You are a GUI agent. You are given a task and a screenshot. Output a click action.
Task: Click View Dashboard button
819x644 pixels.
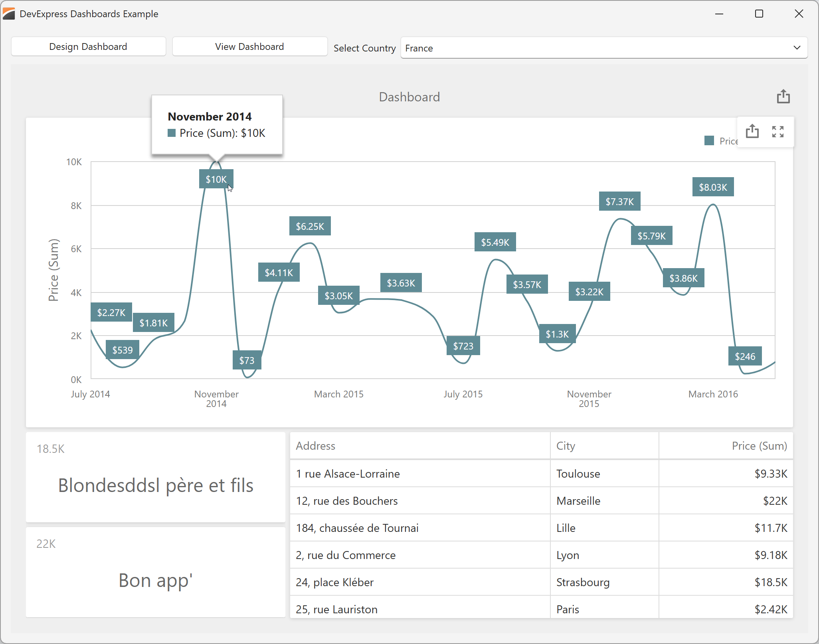249,47
